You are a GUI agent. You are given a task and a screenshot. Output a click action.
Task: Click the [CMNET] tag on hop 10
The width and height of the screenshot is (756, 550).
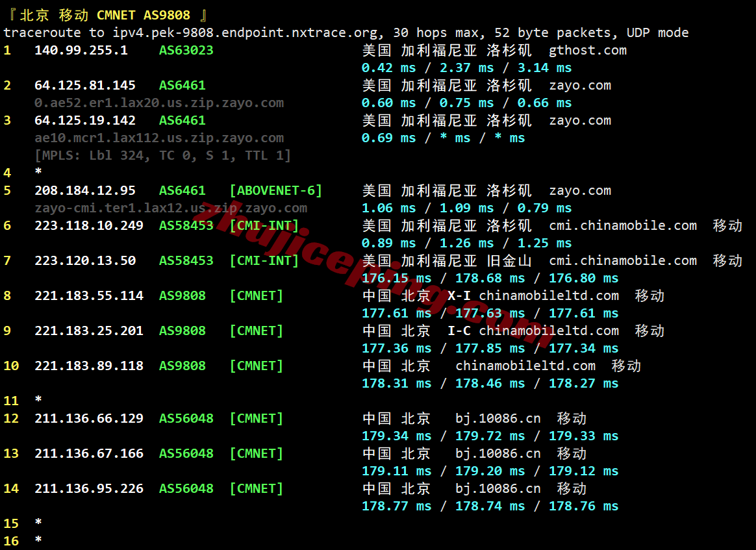[x=256, y=366]
